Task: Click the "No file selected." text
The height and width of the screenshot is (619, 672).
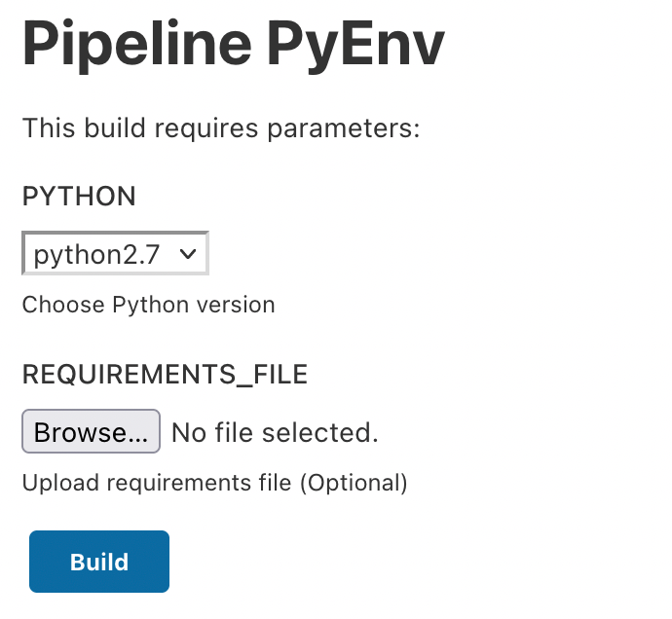Action: 275,432
